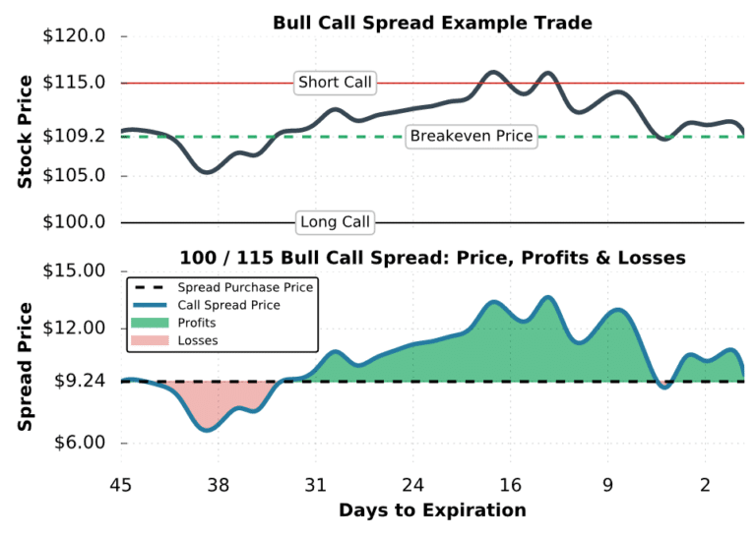Click the $120.0 stock price tick label
This screenshot has width=756, height=539.
pos(75,37)
